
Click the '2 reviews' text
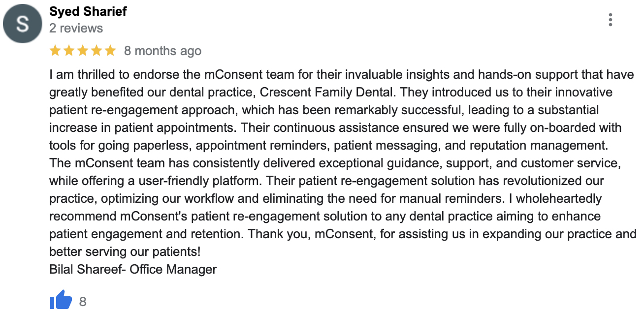76,28
